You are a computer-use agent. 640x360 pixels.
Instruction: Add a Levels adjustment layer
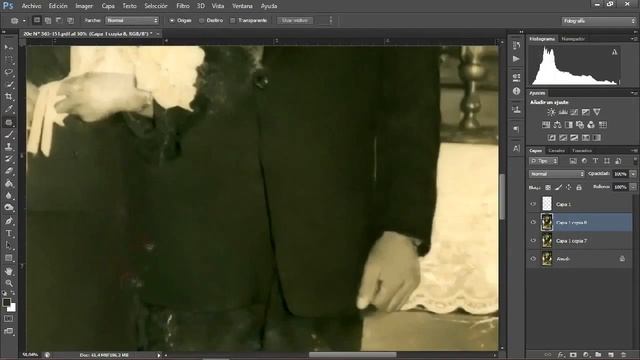pyautogui.click(x=563, y=112)
